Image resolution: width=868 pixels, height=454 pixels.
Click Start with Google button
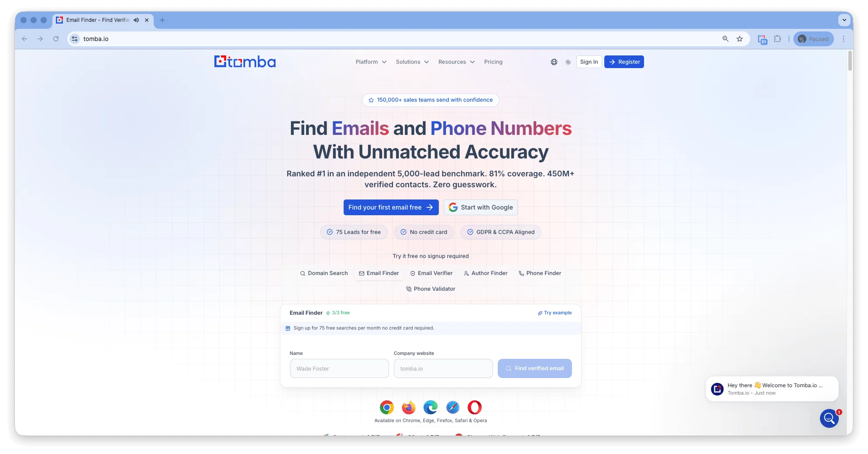click(481, 207)
